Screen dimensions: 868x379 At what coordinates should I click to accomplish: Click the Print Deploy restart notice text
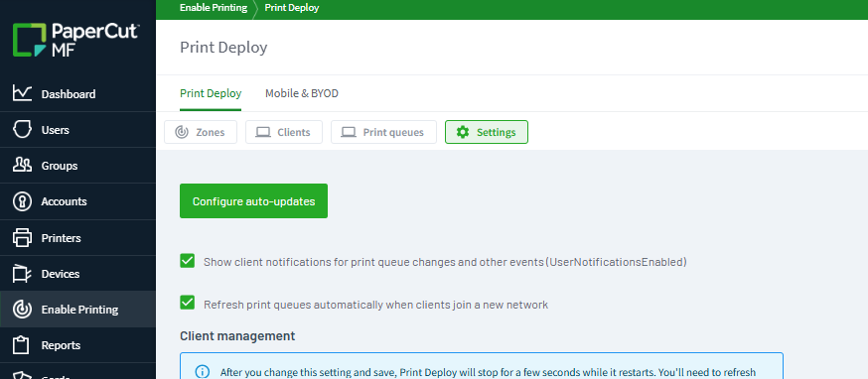point(488,373)
